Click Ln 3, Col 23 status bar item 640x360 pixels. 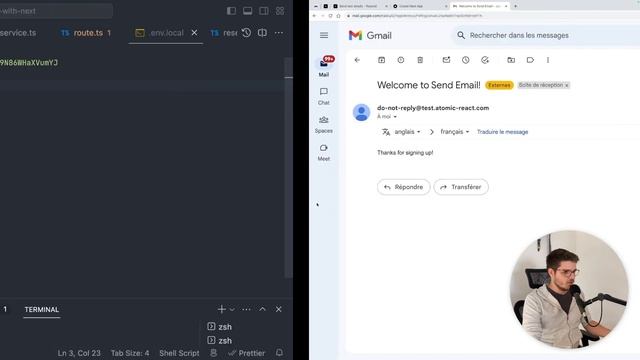[x=79, y=353]
